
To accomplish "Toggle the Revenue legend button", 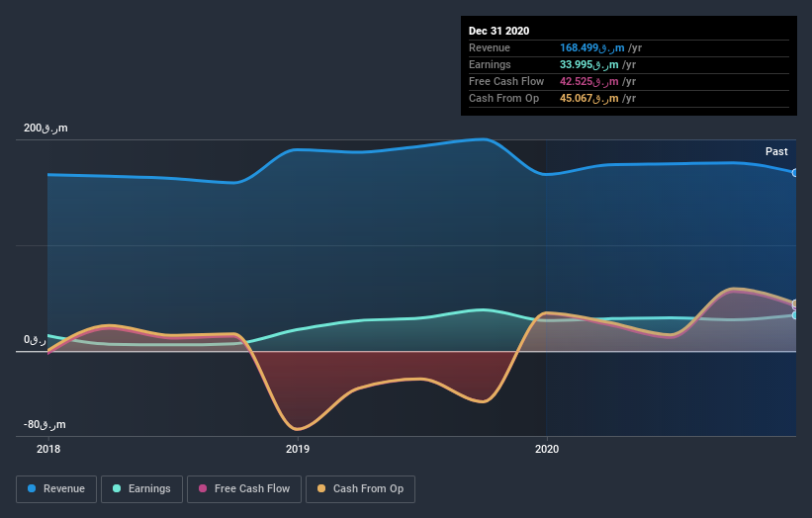I will point(56,489).
